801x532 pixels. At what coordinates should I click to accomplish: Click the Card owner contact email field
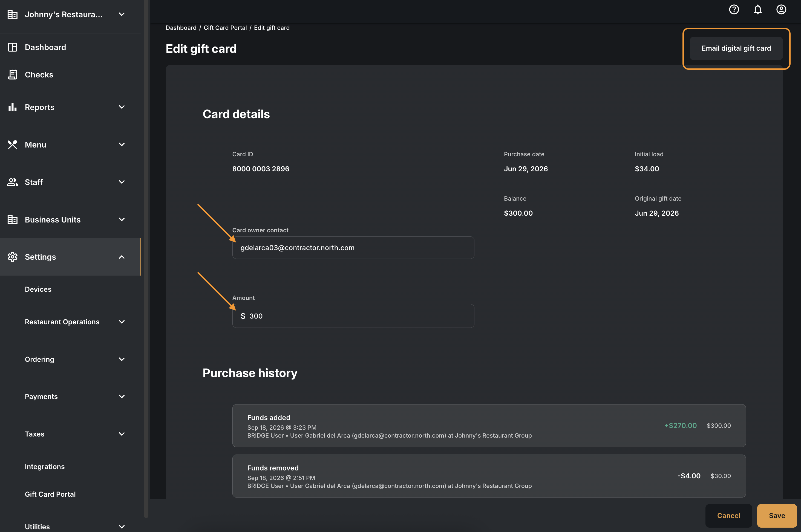(353, 248)
